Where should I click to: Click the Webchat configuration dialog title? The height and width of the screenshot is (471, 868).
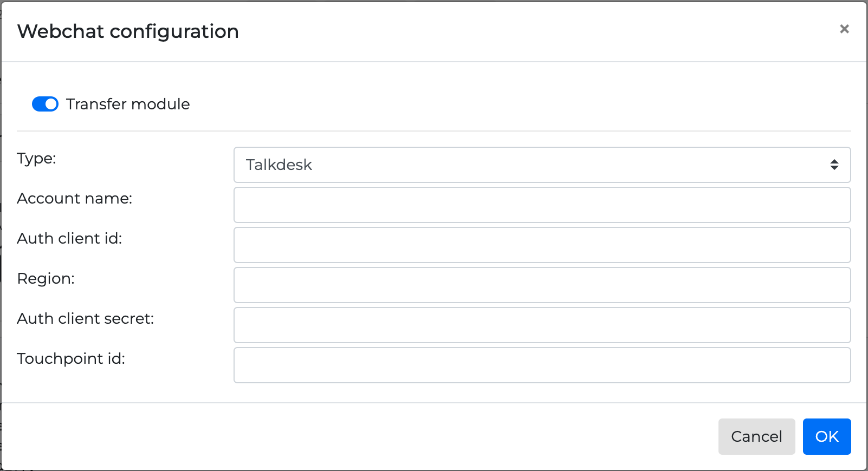pos(128,31)
